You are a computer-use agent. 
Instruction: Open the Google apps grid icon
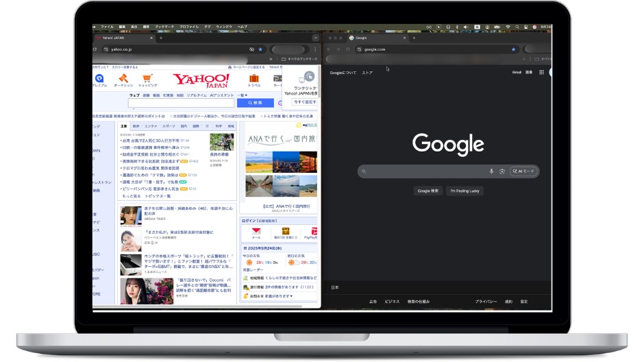point(541,72)
